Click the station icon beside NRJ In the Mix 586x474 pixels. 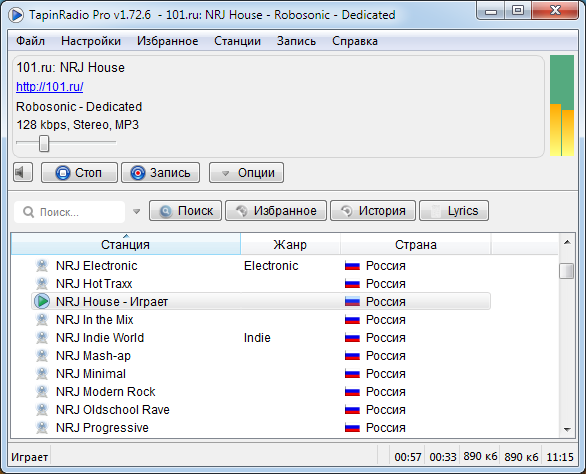point(42,320)
